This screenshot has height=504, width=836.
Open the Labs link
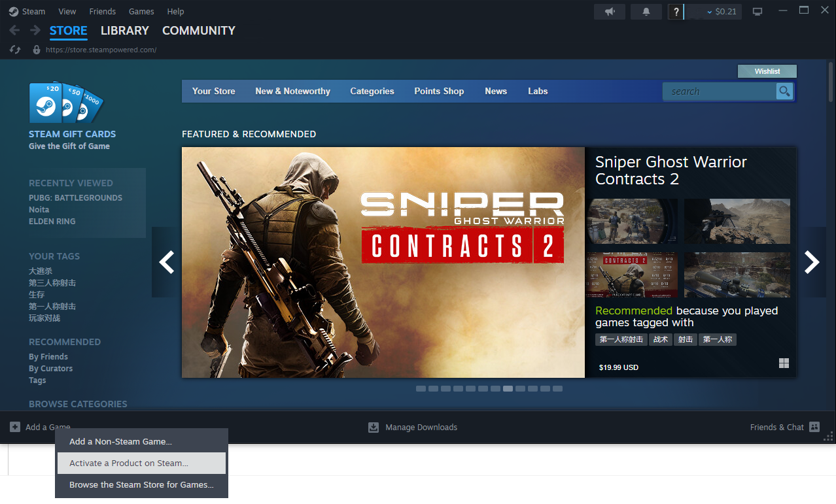coord(538,92)
